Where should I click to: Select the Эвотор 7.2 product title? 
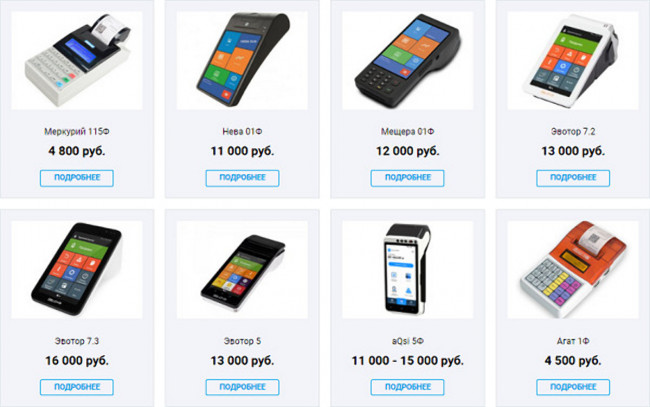click(573, 131)
